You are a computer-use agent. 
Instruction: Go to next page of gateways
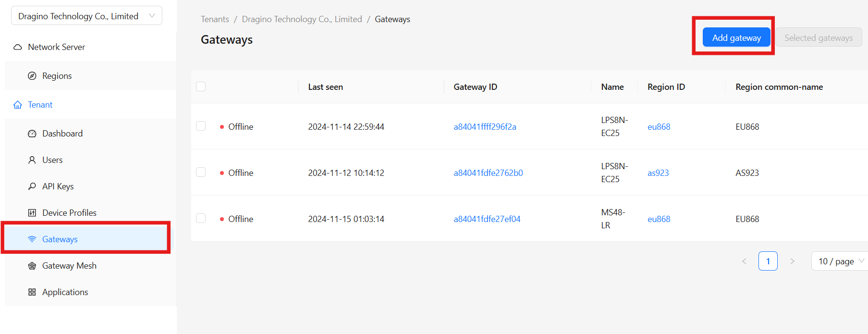(x=792, y=261)
